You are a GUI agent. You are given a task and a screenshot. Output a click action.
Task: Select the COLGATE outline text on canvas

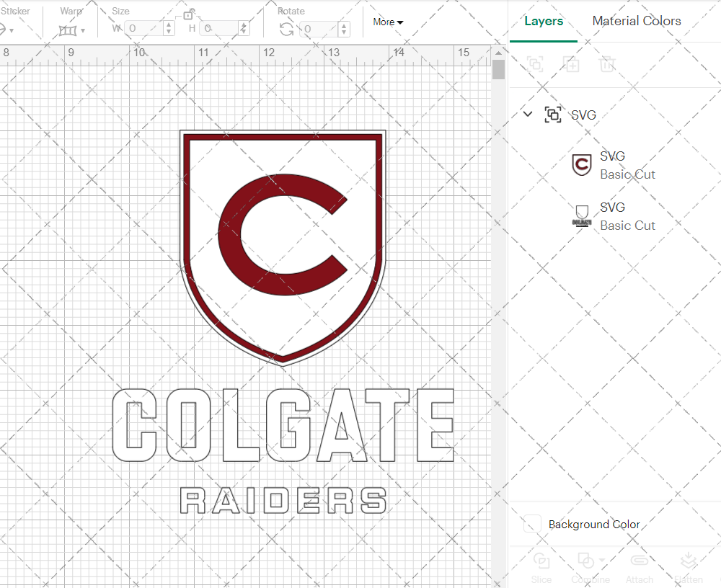pos(283,425)
